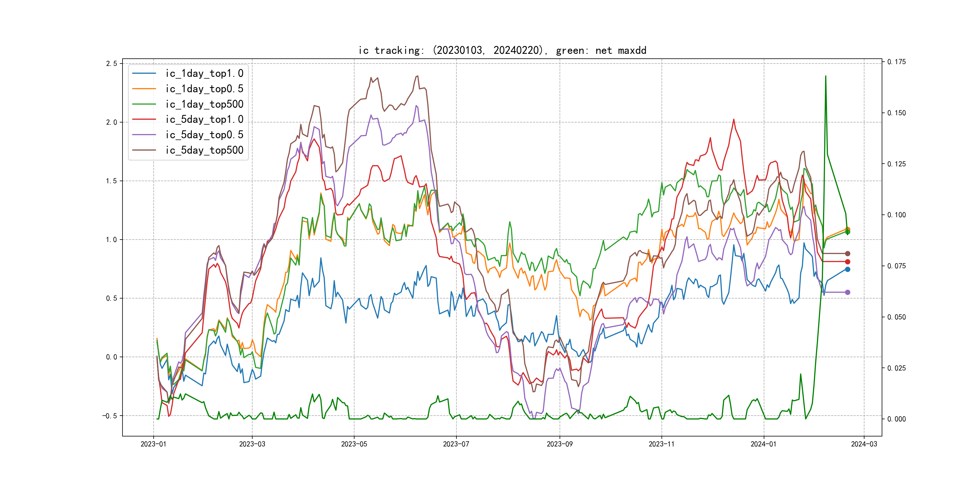Click the brown endpoint marker dot
980x490 pixels.
pyautogui.click(x=848, y=253)
